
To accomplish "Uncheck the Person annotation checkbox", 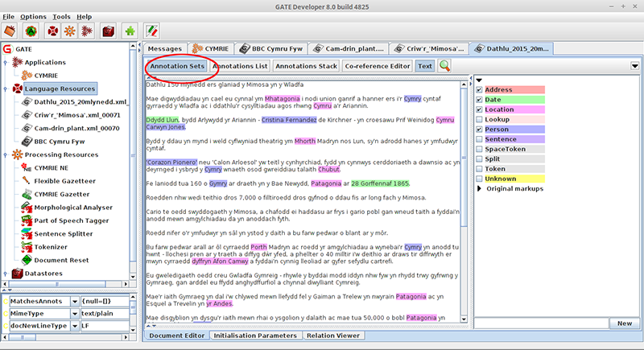I will pos(479,130).
